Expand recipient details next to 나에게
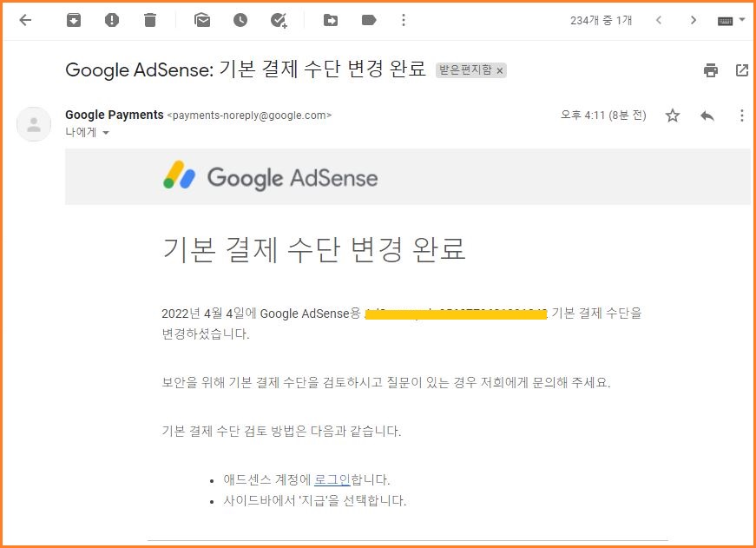The height and width of the screenshot is (548, 756). [x=106, y=133]
